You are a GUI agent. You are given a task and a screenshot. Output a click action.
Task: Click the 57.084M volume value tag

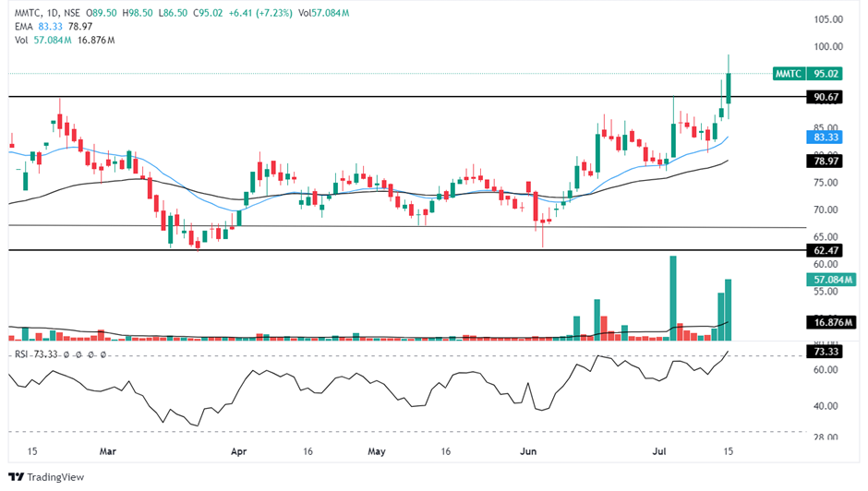[x=830, y=280]
